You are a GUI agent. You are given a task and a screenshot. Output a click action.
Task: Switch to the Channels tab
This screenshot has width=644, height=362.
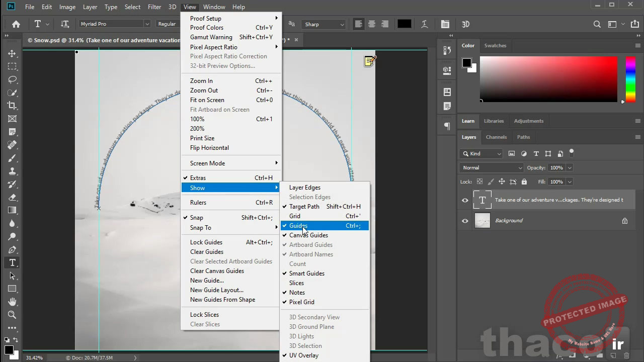click(x=496, y=137)
